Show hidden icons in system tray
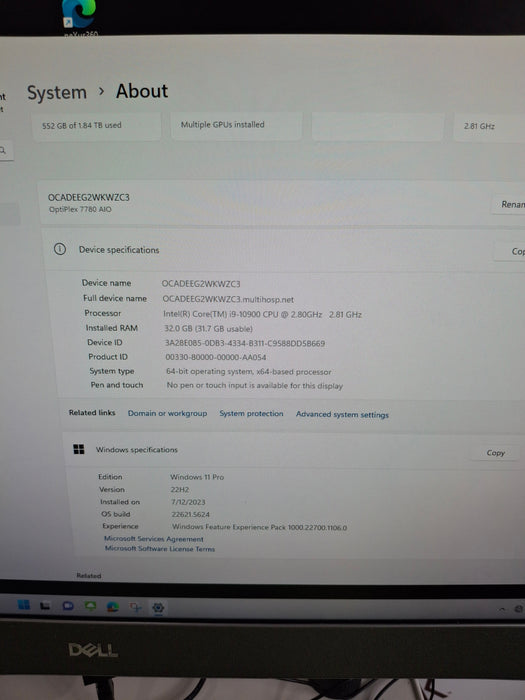The width and height of the screenshot is (525, 700). [x=502, y=609]
